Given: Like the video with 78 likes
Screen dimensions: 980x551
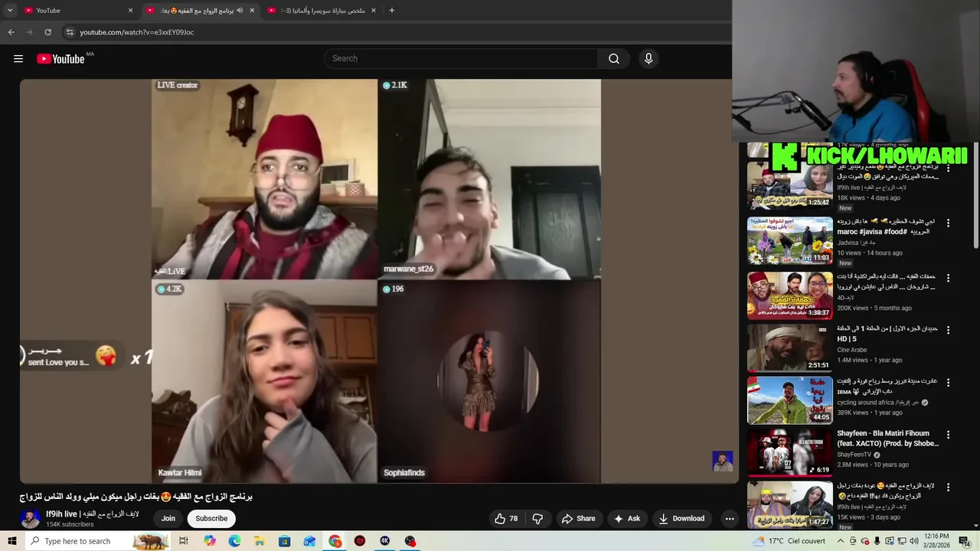Looking at the screenshot, I should click(507, 518).
